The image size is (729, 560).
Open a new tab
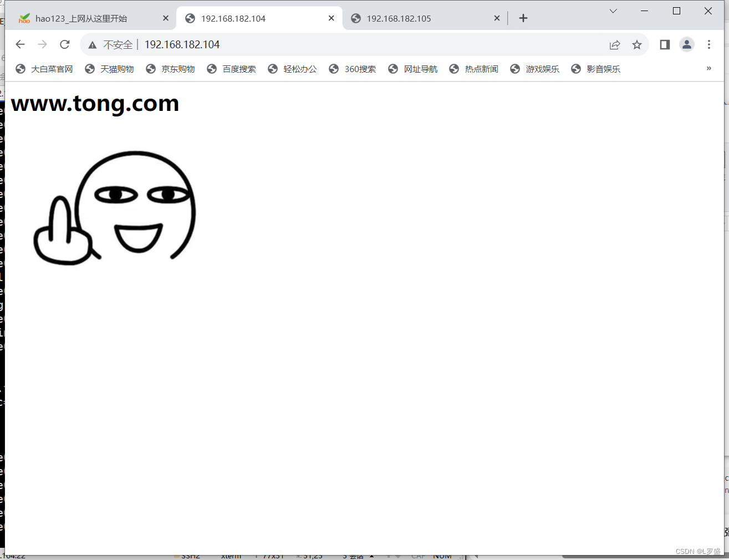(x=523, y=18)
